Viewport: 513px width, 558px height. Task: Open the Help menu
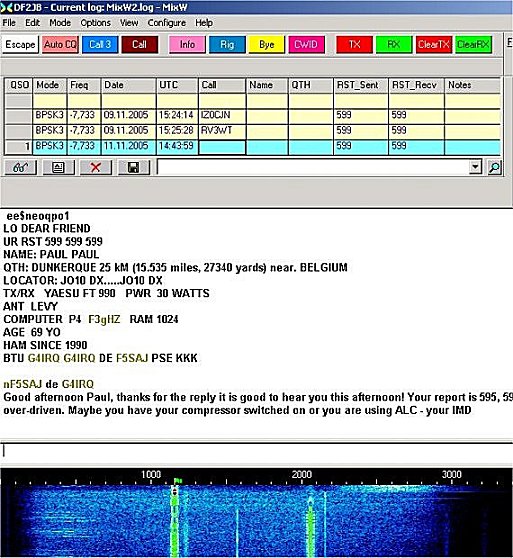point(204,23)
